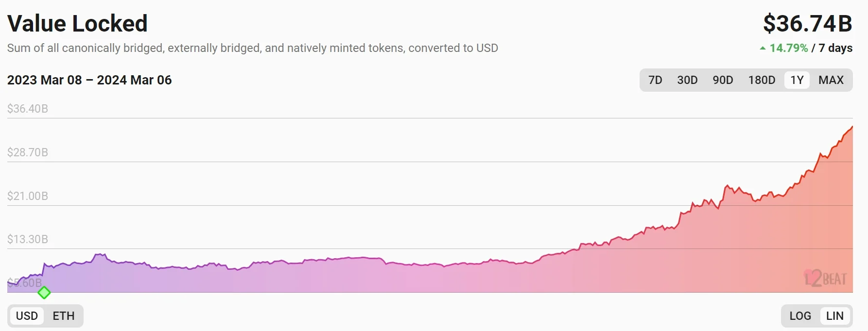Click the 2023 Mar 08 – 2024 Mar 06 date range
Image resolution: width=868 pixels, height=331 pixels.
click(89, 80)
